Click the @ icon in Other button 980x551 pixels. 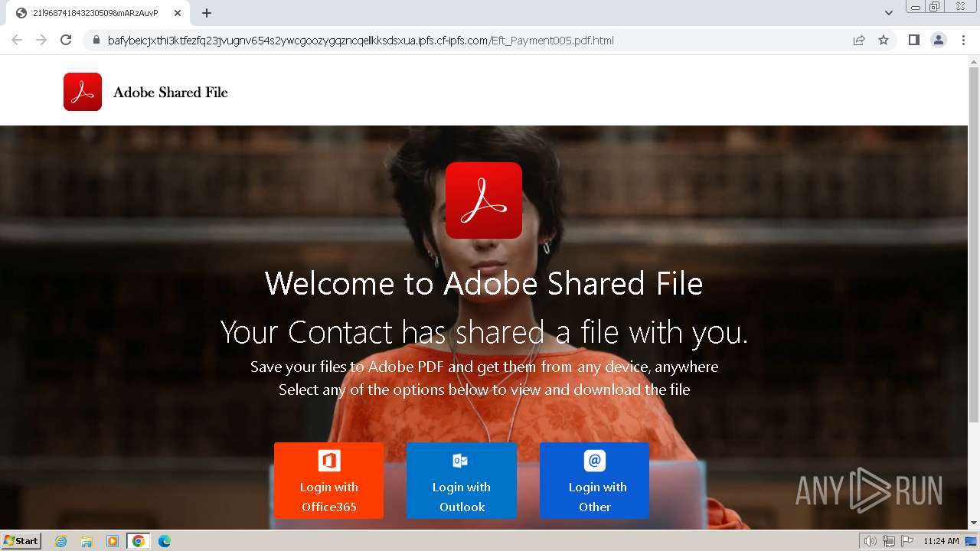pyautogui.click(x=595, y=461)
